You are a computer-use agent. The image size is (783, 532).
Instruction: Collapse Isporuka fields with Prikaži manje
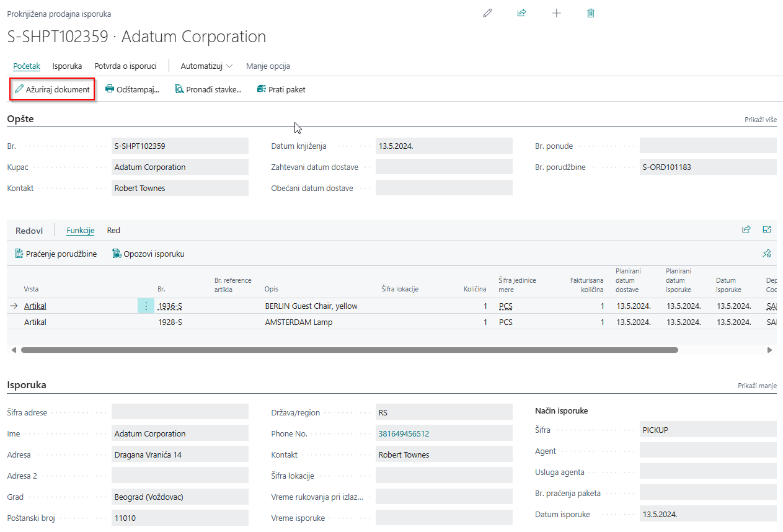click(757, 386)
